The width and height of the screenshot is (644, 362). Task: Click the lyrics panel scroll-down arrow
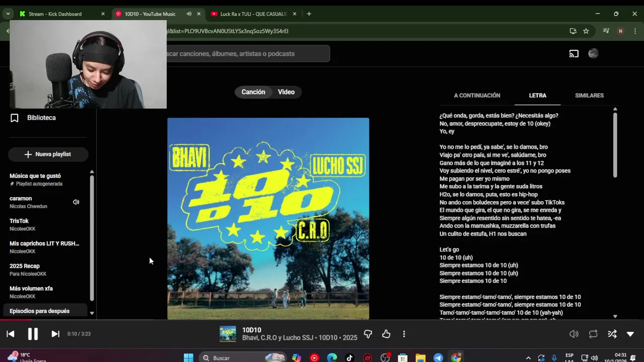pos(615,316)
